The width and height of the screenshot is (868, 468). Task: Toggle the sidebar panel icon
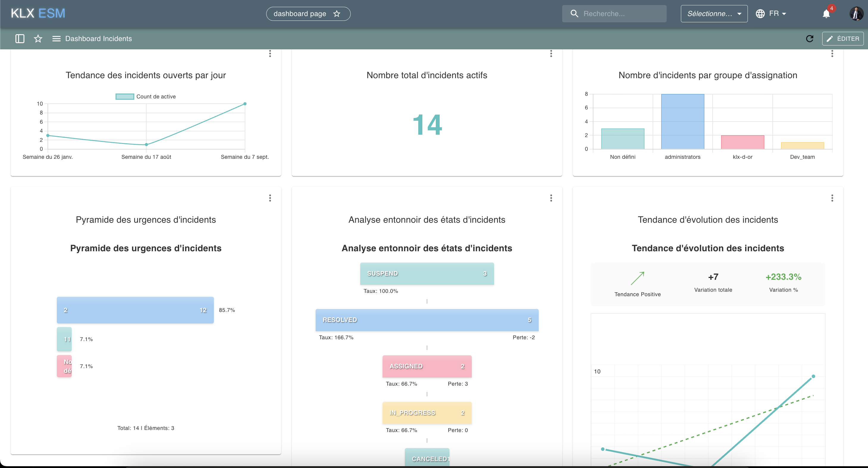pos(20,39)
